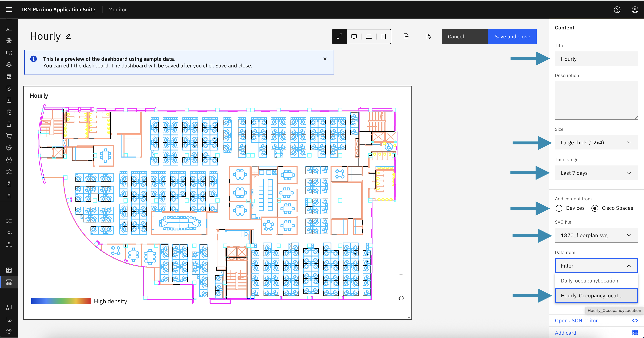Image resolution: width=644 pixels, height=338 pixels.
Task: Open the user profile menu
Action: click(x=635, y=10)
